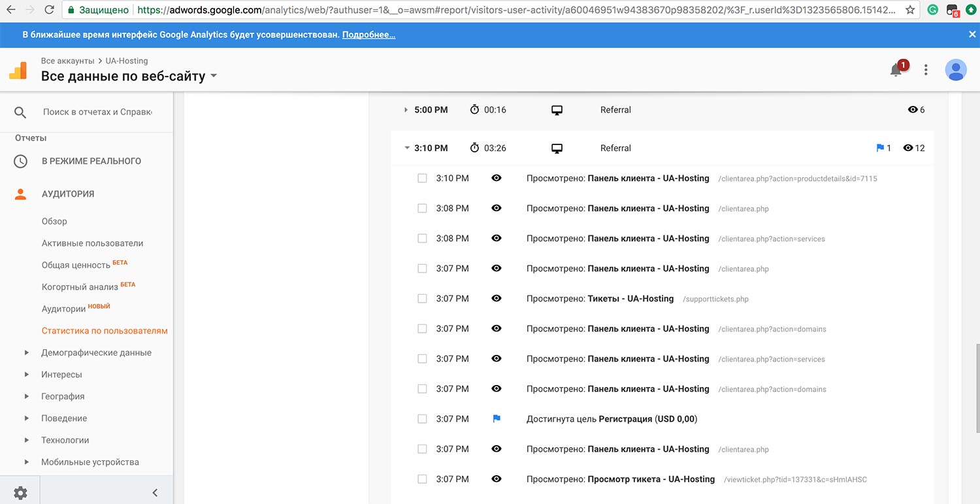Open the notifications bell
980x504 pixels.
[x=896, y=70]
